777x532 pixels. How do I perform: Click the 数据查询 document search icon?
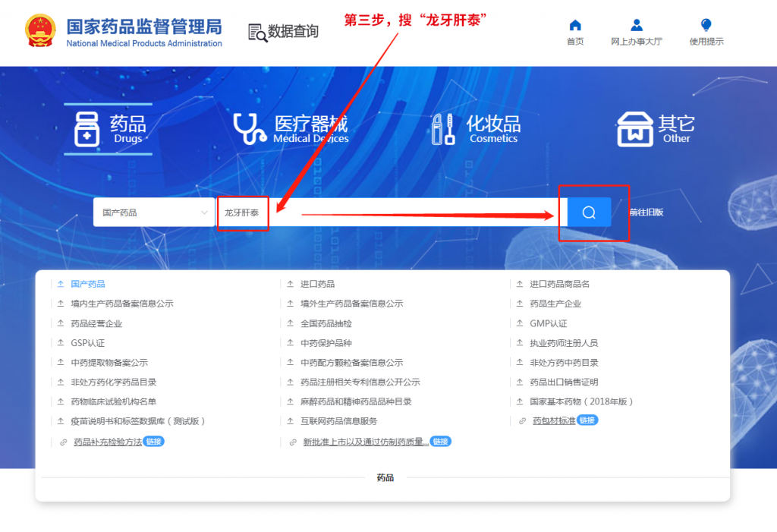pos(257,33)
